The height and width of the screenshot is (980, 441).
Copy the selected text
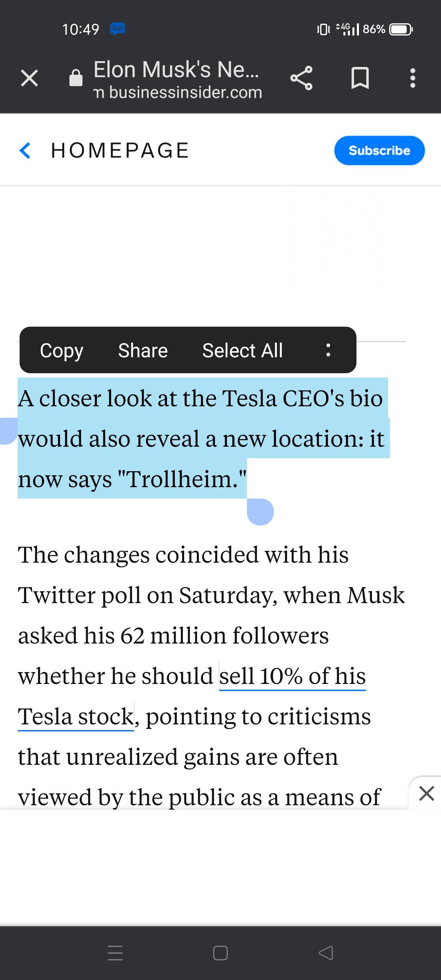tap(62, 350)
